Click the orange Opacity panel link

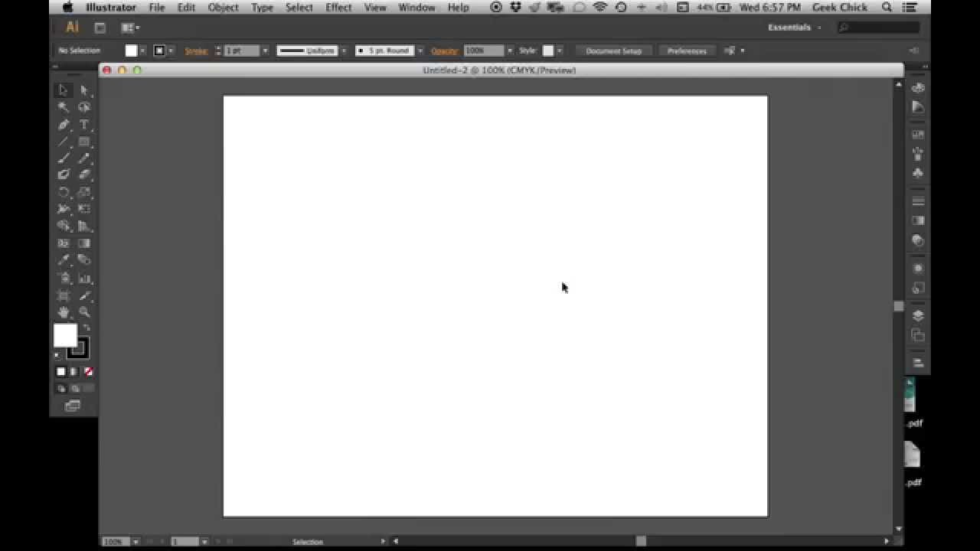point(444,51)
